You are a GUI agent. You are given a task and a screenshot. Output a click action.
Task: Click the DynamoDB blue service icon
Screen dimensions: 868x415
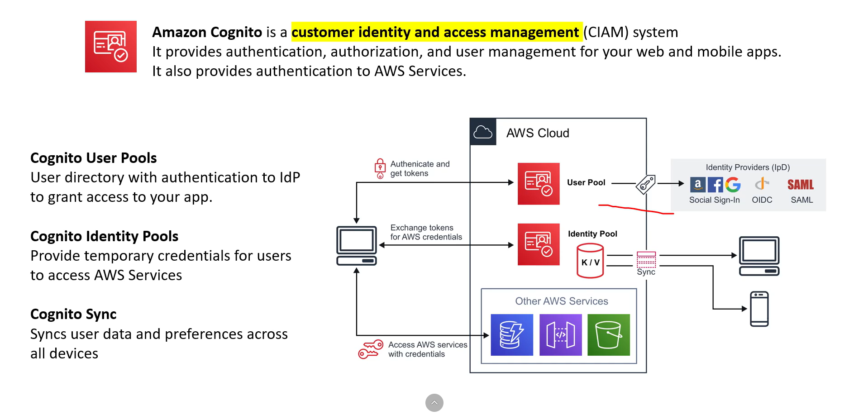pos(512,335)
